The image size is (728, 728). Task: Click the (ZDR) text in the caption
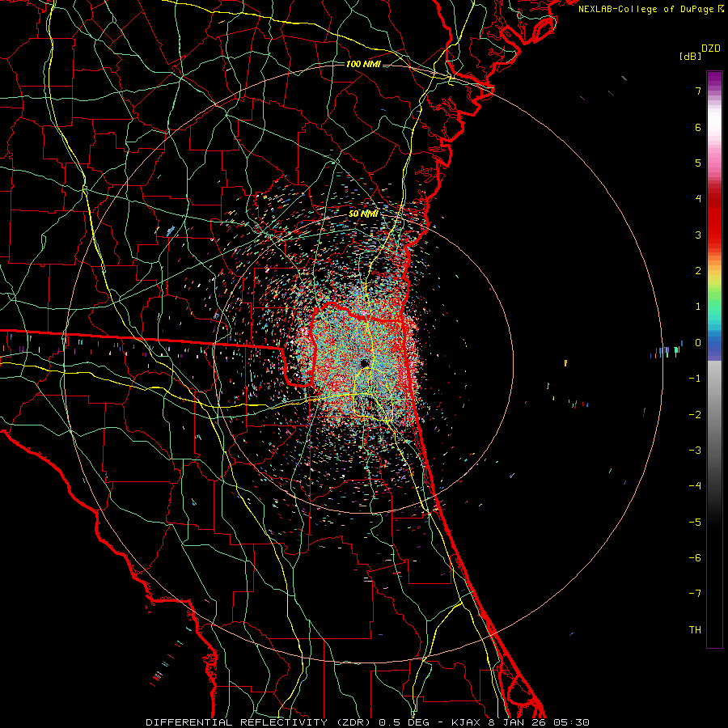[352, 722]
